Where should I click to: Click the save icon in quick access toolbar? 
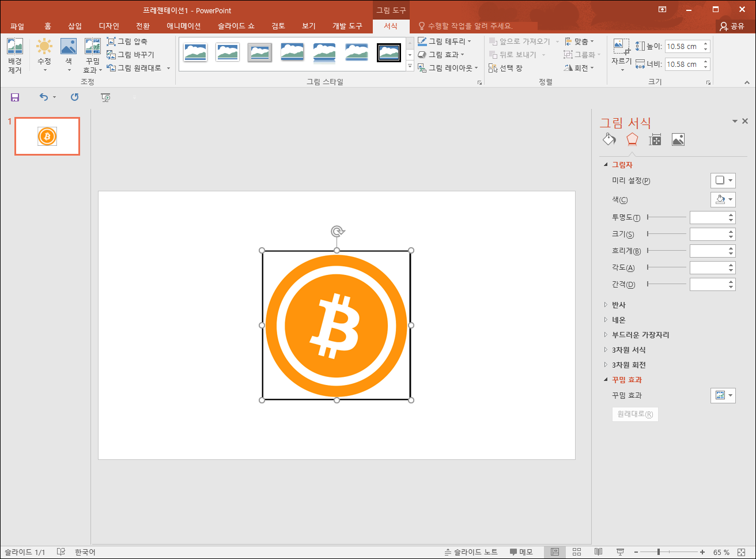[15, 97]
